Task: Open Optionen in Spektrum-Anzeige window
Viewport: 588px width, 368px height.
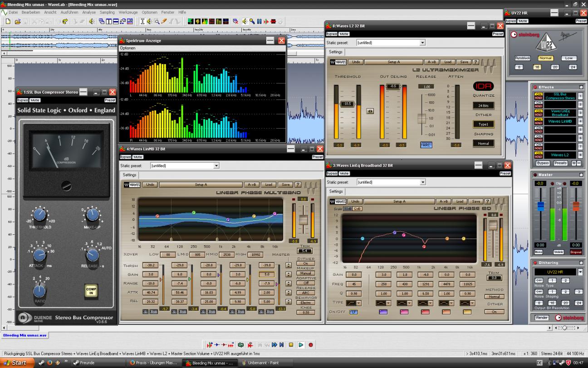Action: pyautogui.click(x=127, y=48)
